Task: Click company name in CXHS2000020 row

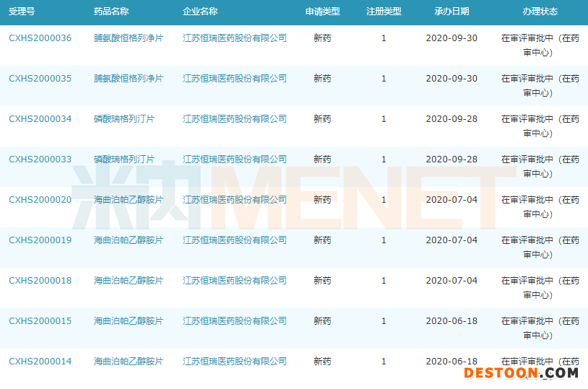Action: pos(235,200)
